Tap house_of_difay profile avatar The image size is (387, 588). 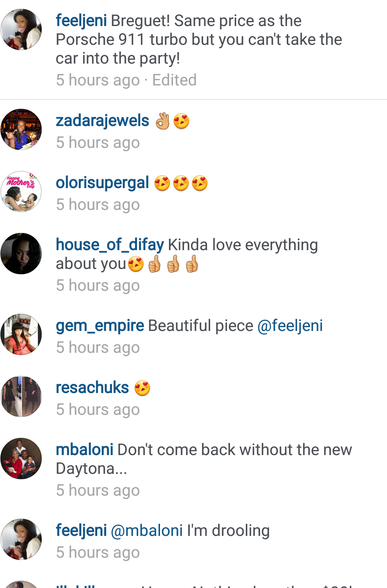coord(21,254)
